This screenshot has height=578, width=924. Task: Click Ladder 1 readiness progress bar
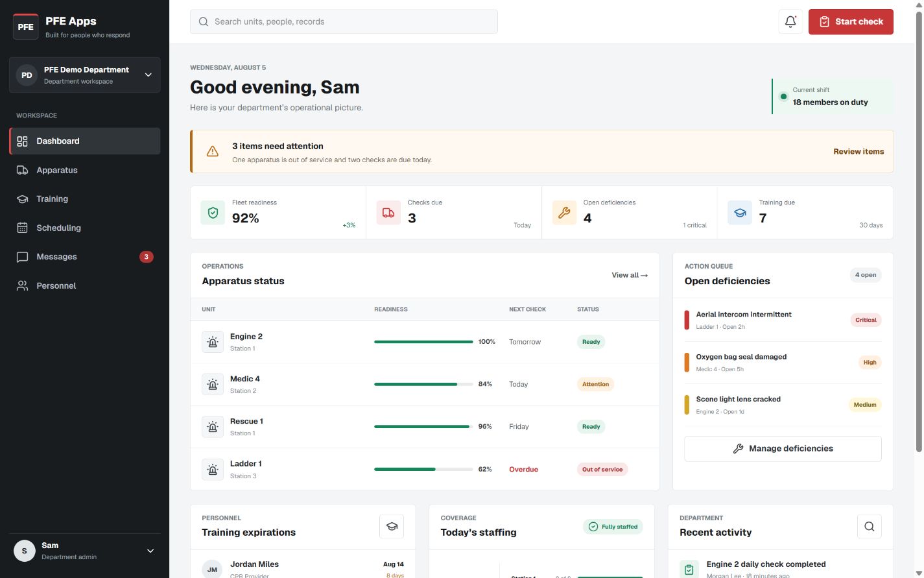coord(423,469)
